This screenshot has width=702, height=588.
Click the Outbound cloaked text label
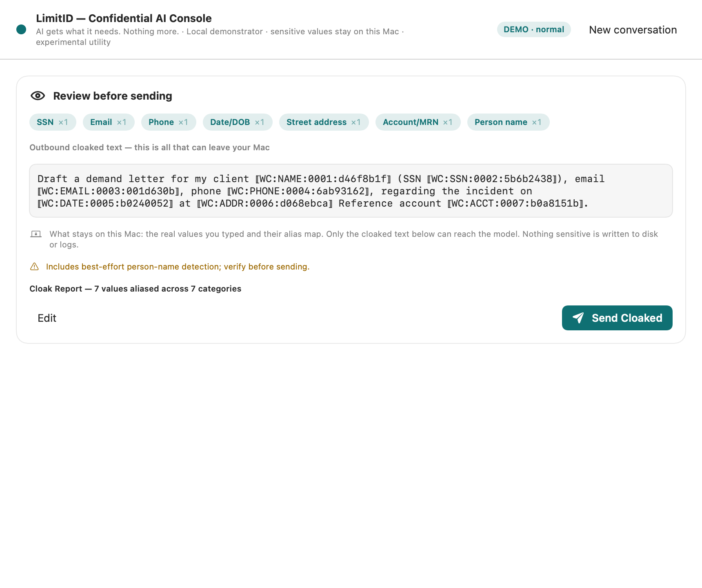149,147
